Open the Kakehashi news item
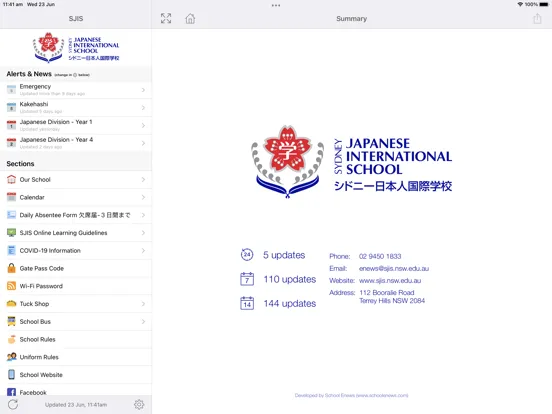This screenshot has height=414, width=552. [76, 108]
